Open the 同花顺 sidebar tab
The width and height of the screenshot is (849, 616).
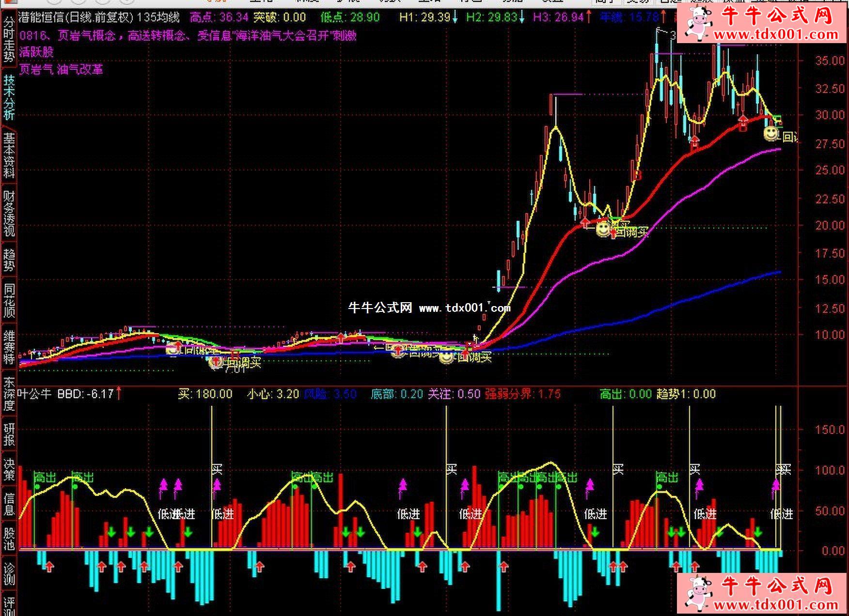[x=9, y=300]
